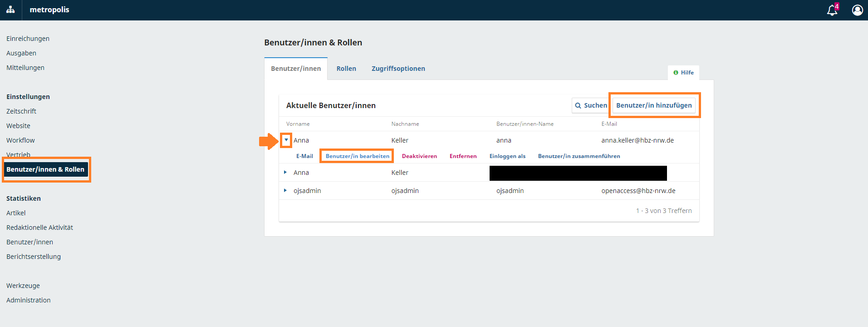Switch to the Rollen tab
The height and width of the screenshot is (327, 868).
tap(346, 69)
